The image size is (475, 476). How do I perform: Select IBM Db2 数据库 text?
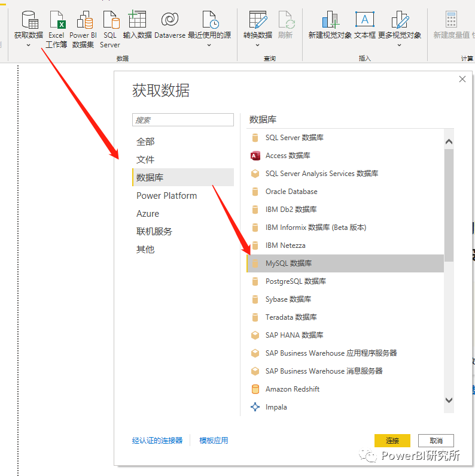[291, 210]
